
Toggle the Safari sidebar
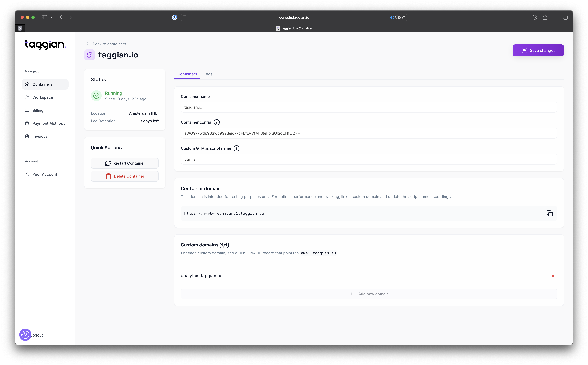(x=44, y=17)
